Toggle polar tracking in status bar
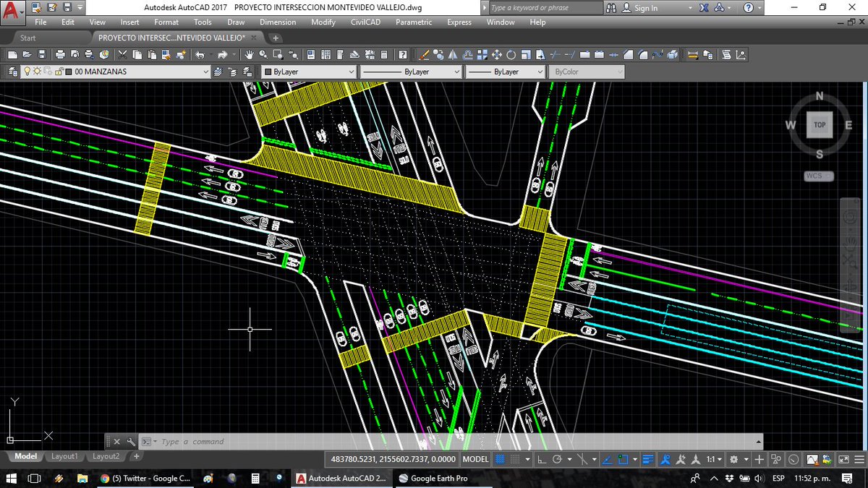 tap(557, 459)
